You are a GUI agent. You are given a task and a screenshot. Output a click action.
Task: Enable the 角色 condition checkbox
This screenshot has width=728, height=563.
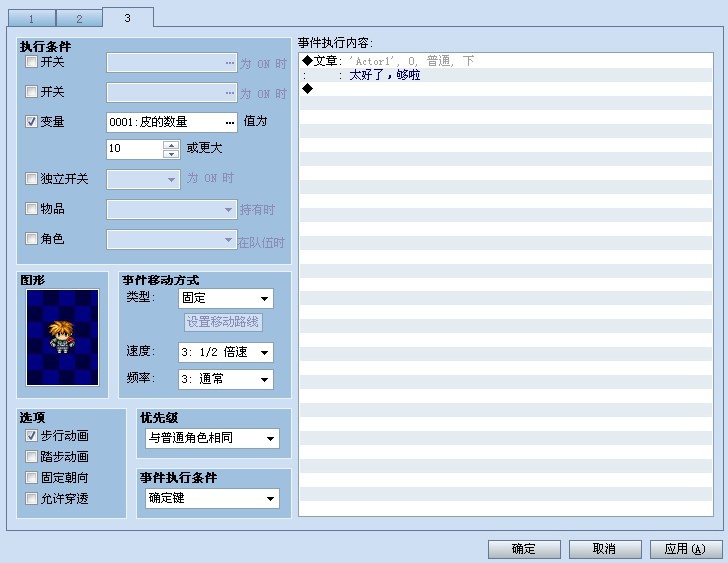point(31,239)
